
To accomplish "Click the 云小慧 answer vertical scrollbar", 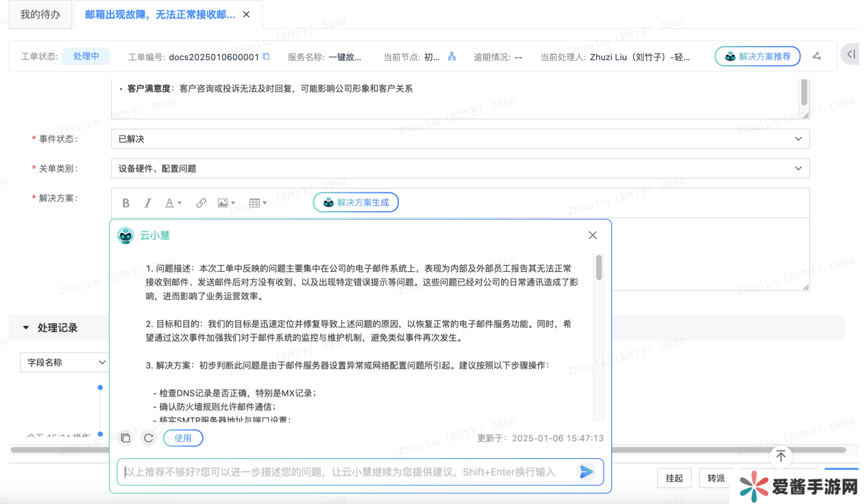I will point(599,268).
